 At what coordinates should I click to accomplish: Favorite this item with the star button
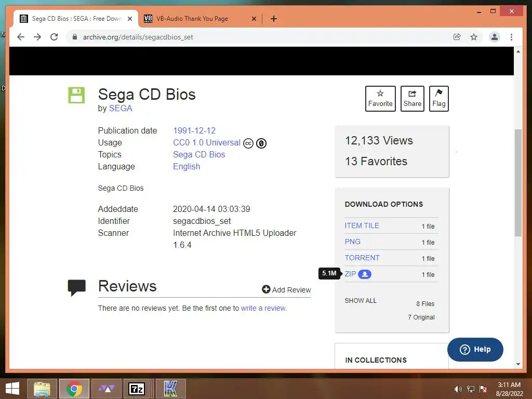click(380, 98)
